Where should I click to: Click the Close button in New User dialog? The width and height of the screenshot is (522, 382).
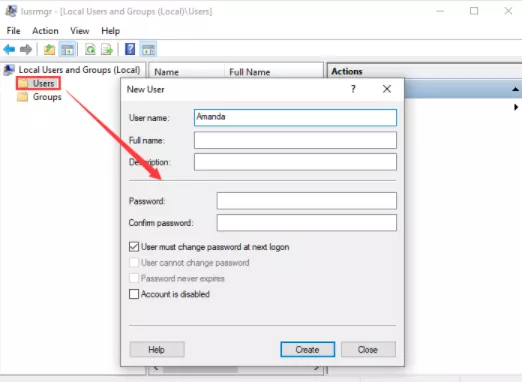(368, 349)
